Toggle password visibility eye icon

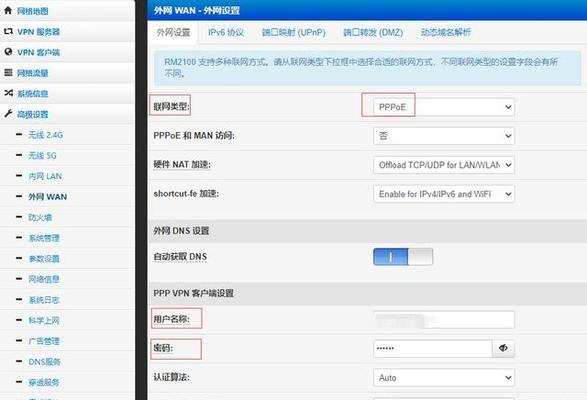[x=503, y=348]
